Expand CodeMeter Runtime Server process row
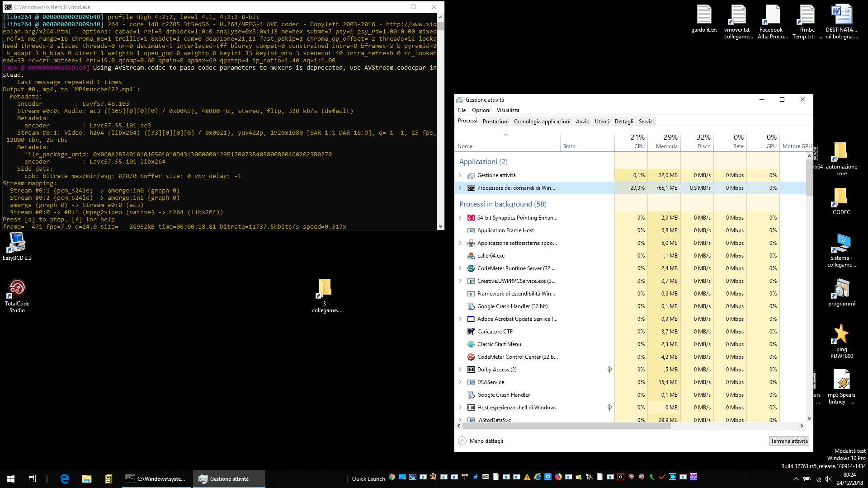The image size is (868, 488). pyautogui.click(x=460, y=268)
